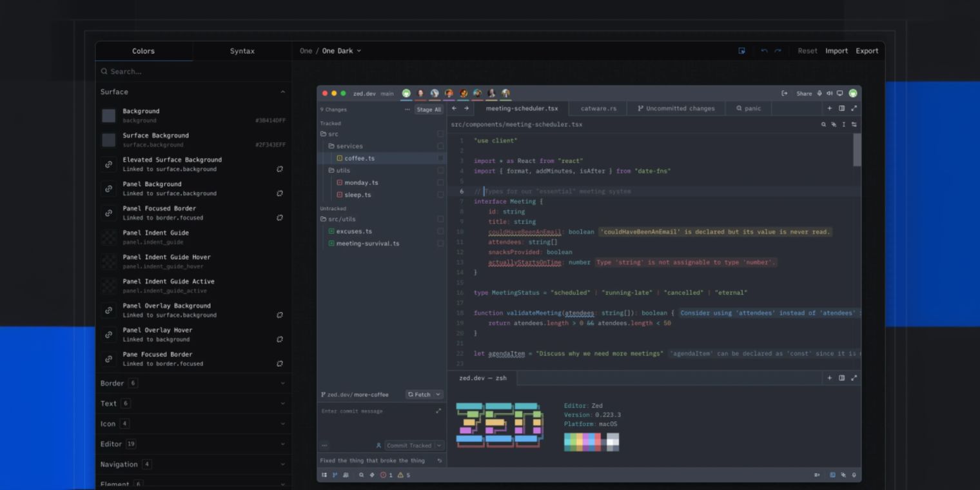
Task: Click the Import button
Action: coord(836,51)
